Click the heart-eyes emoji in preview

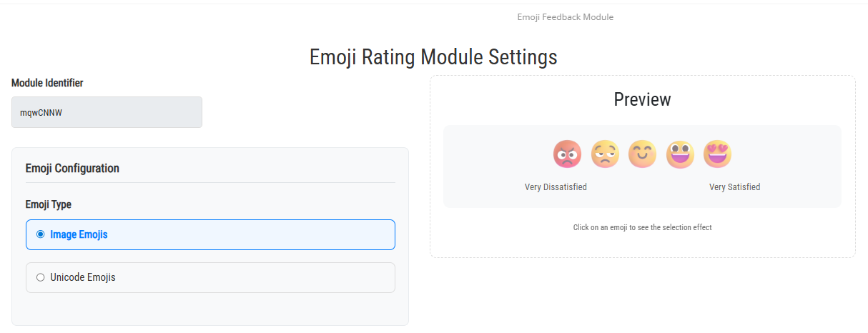(x=717, y=154)
